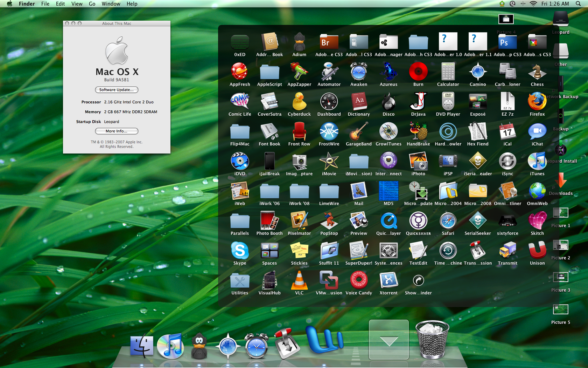Open Transmit application
This screenshot has width=588, height=368.
coord(507,251)
